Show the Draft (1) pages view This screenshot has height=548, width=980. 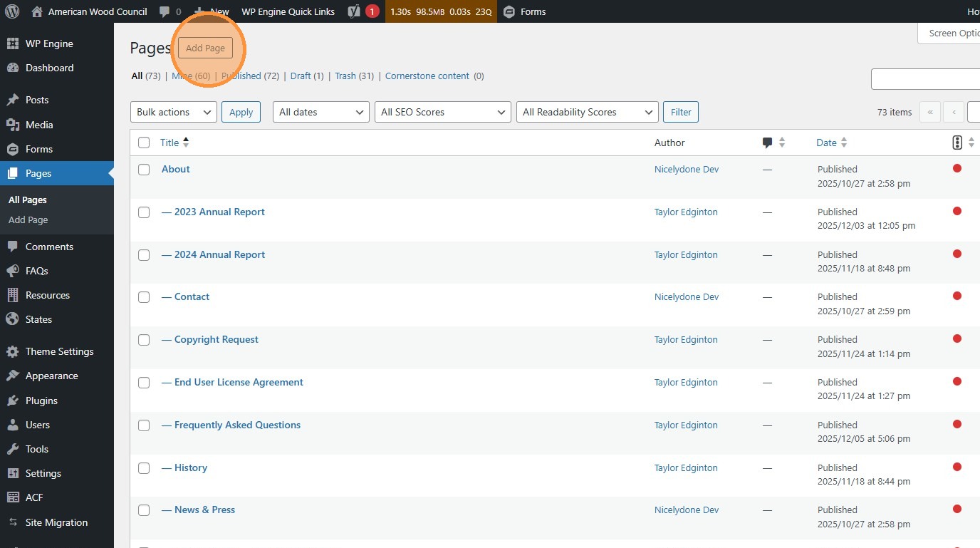click(307, 76)
